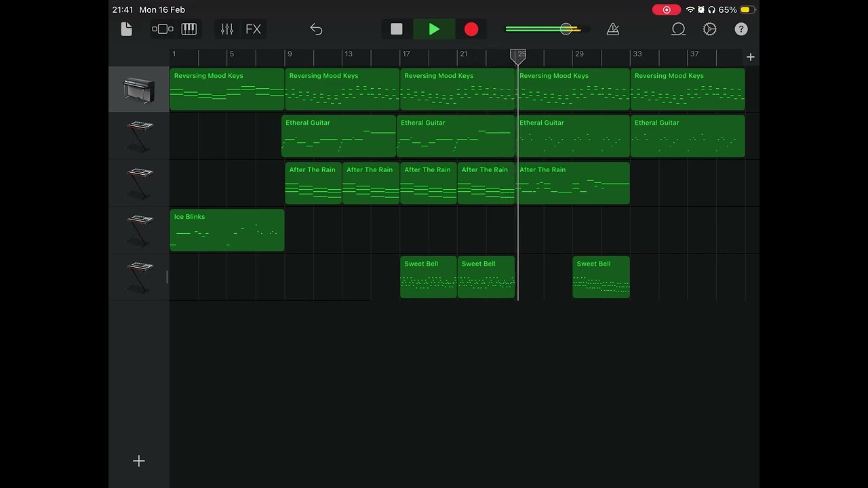Select Reversing Mood Keys region at bar 17

click(458, 89)
